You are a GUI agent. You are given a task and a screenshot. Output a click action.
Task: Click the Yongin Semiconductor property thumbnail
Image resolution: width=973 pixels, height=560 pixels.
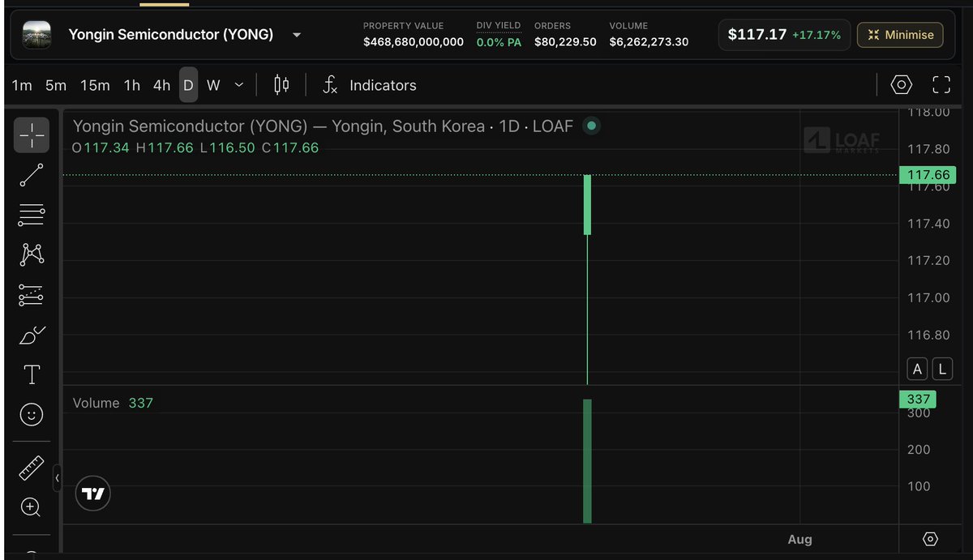[36, 35]
